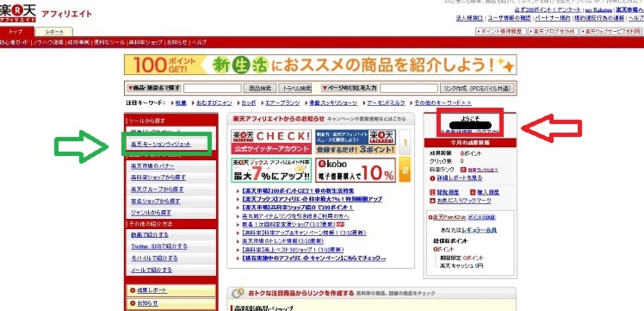Click リンク作成（PCモバイル共通）button
This screenshot has width=644, height=311.
click(x=477, y=88)
